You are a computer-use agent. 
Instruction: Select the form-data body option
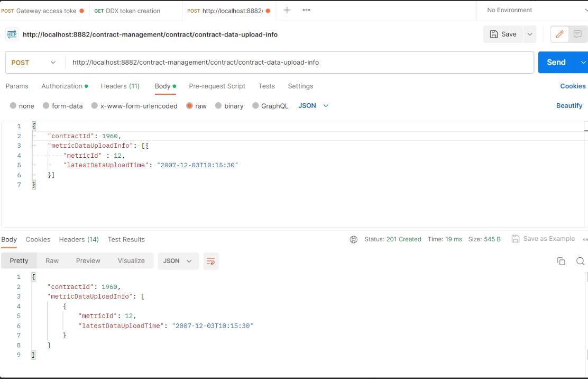63,105
